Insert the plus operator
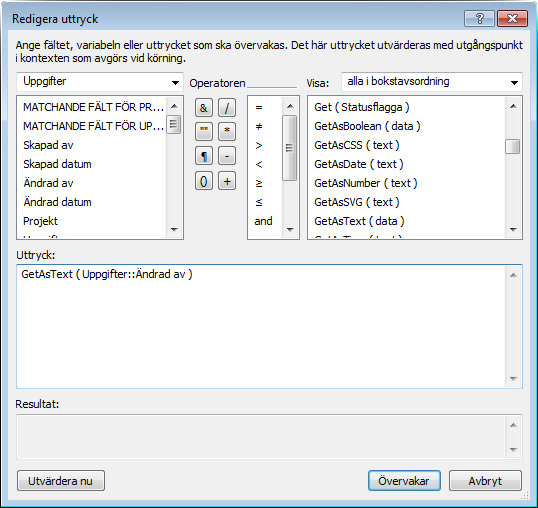Viewport: 538px width, 508px height. 227,181
